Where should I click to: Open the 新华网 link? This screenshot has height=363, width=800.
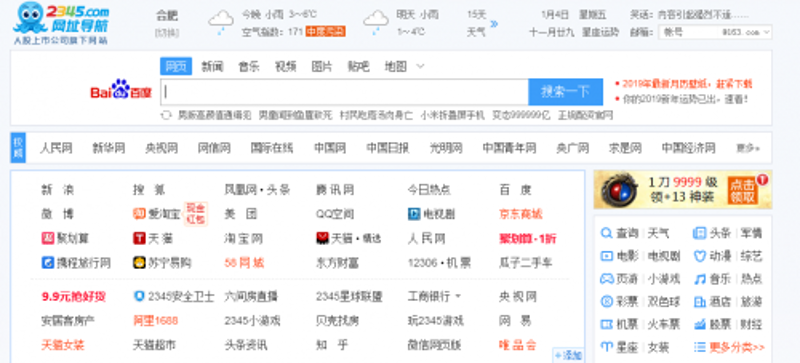(109, 148)
